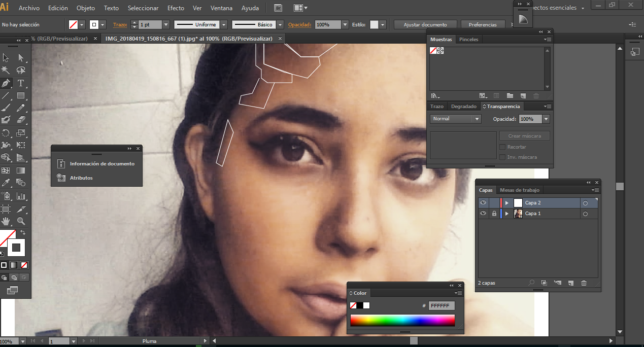Open the swatch libraries menu icon

(435, 95)
